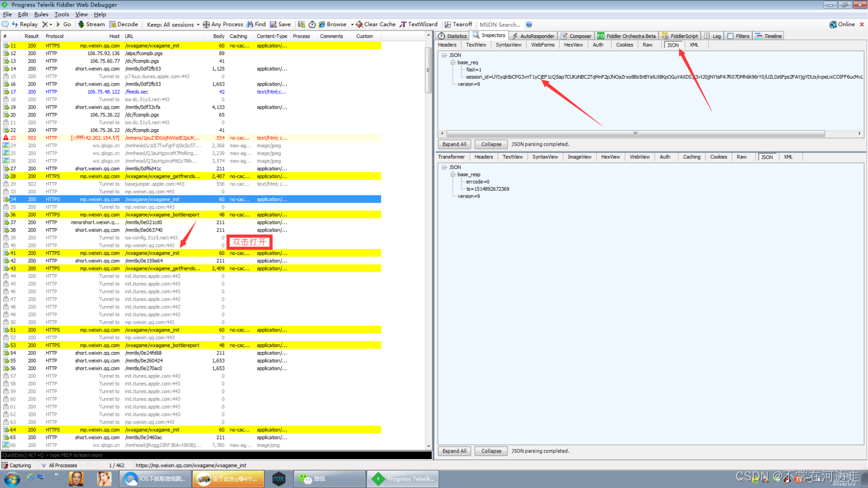Click the Replay toolbar button
868x488 pixels.
[x=25, y=24]
